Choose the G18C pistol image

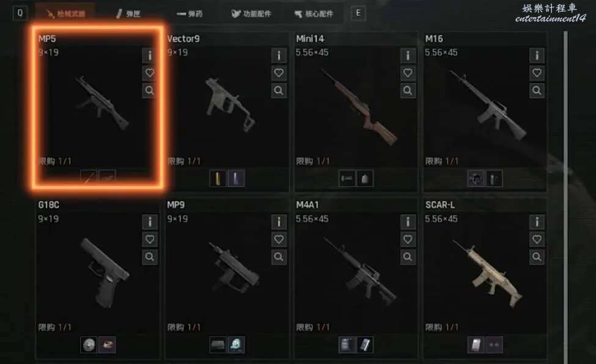coord(105,272)
